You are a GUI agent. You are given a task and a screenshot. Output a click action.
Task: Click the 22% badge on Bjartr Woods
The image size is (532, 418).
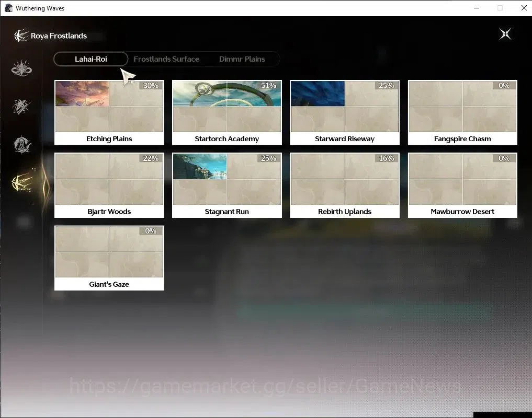[151, 158]
